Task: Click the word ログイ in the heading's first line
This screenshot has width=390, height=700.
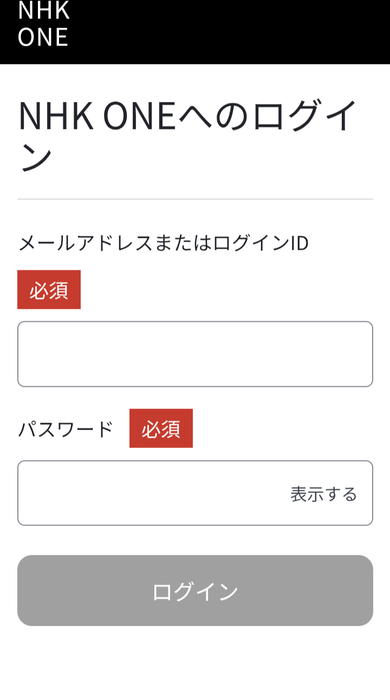Action: point(305,116)
